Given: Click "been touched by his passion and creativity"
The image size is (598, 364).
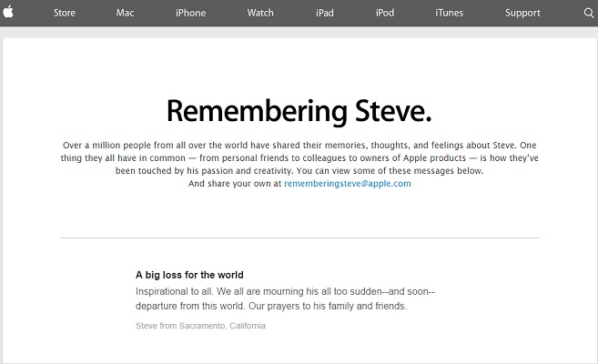Looking at the screenshot, I should point(204,171).
